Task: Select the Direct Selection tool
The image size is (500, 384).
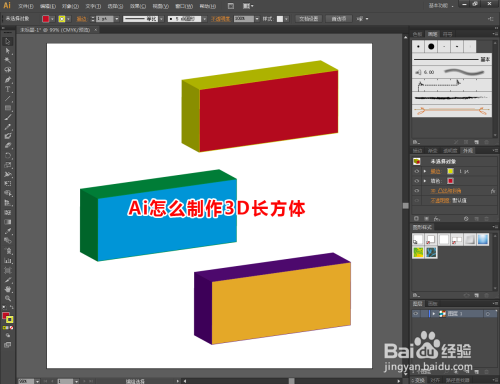Action: pyautogui.click(x=8, y=51)
